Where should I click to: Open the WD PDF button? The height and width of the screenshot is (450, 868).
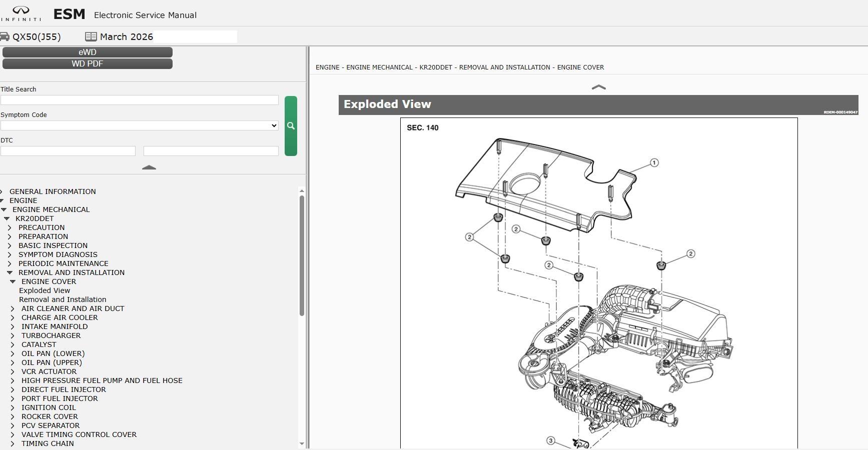tap(88, 63)
